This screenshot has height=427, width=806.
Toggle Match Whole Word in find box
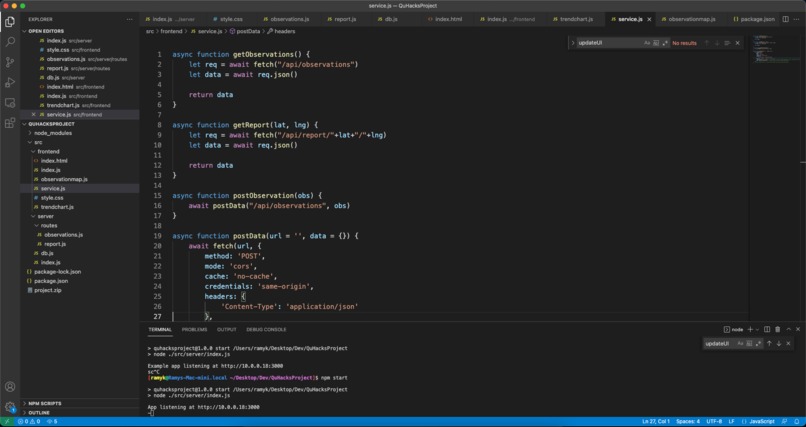coord(656,43)
